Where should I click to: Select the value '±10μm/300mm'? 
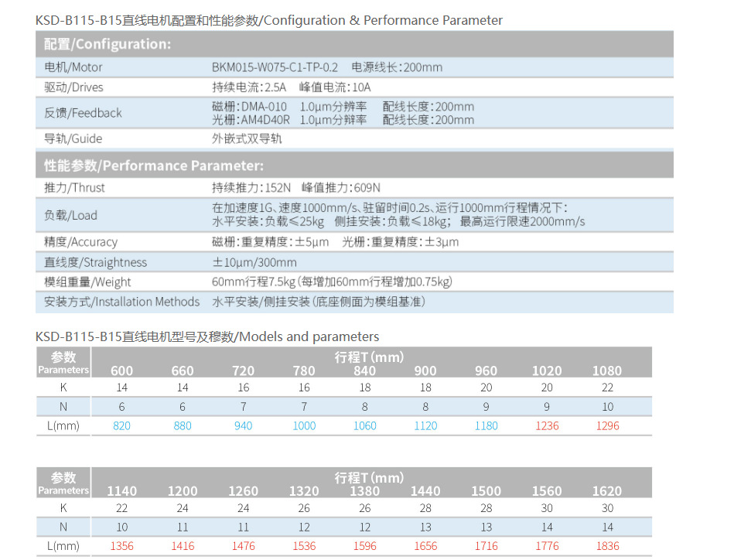point(254,262)
